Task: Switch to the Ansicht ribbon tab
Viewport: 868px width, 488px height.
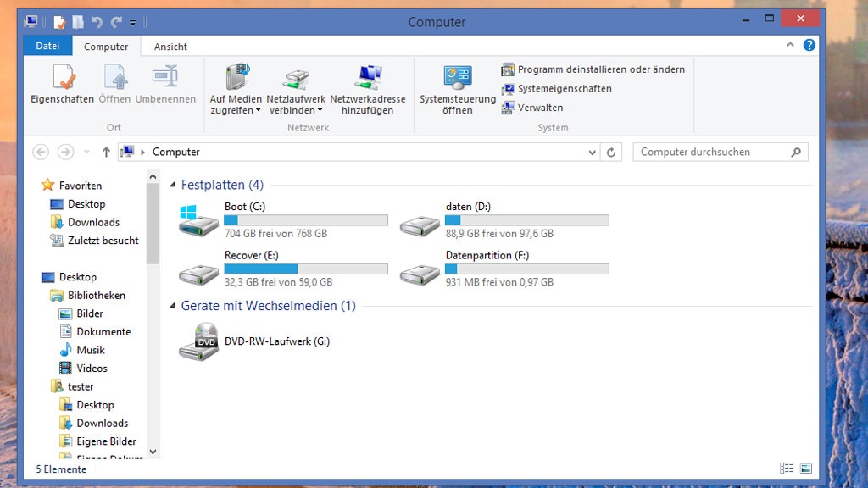Action: pos(170,46)
